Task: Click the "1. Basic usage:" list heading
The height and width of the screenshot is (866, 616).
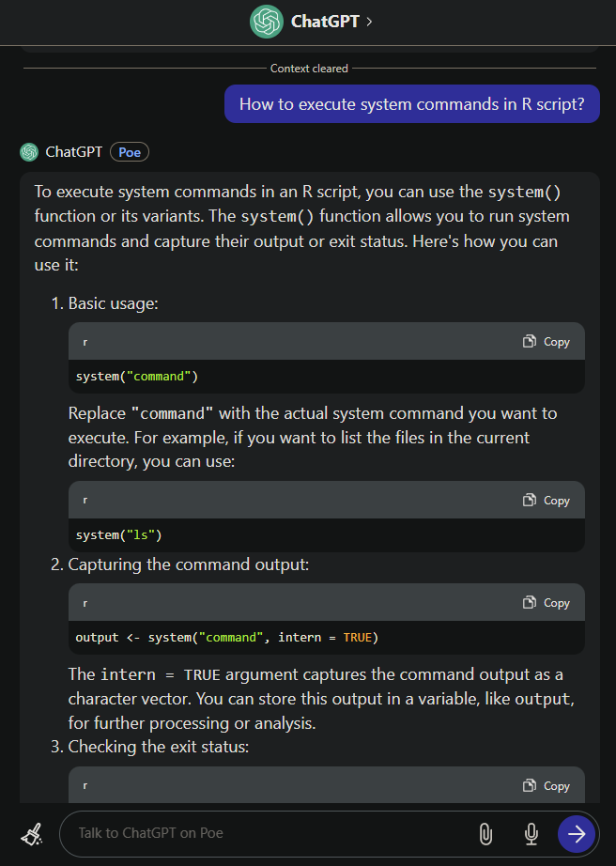Action: coord(104,303)
